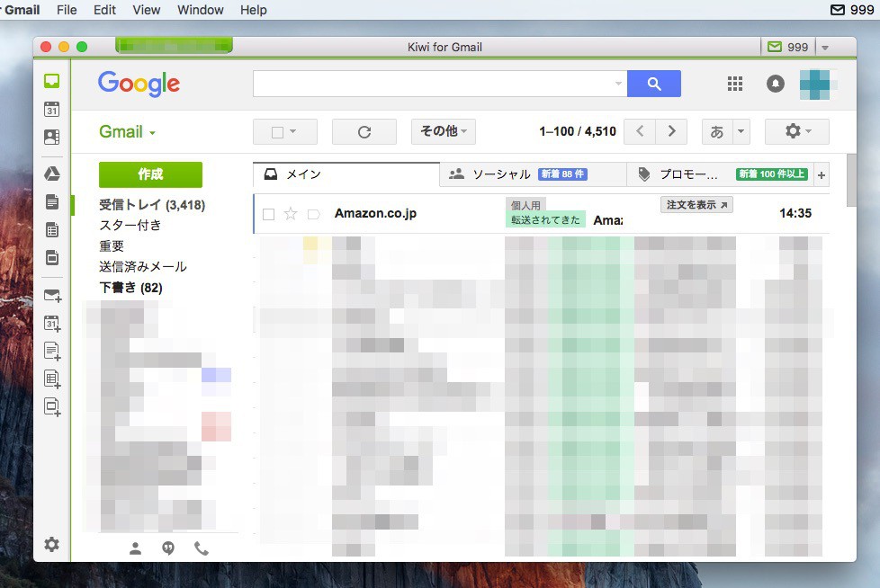
Task: Open the Google apps grid
Action: pyautogui.click(x=734, y=84)
